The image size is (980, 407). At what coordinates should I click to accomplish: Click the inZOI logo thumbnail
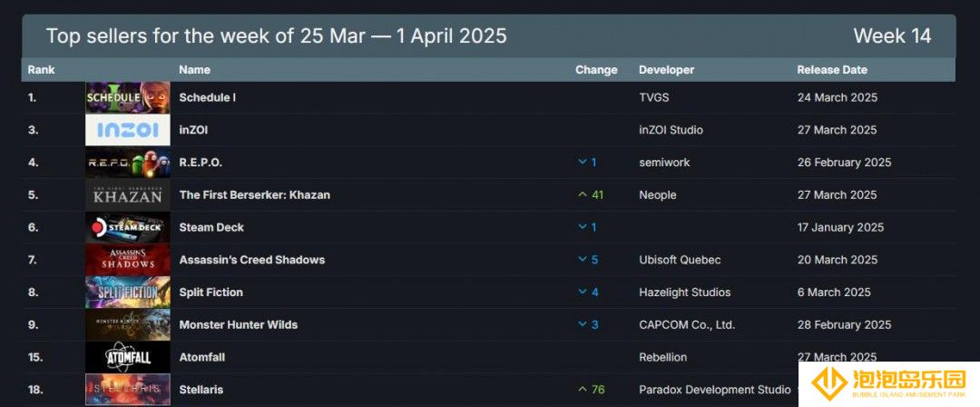128,130
